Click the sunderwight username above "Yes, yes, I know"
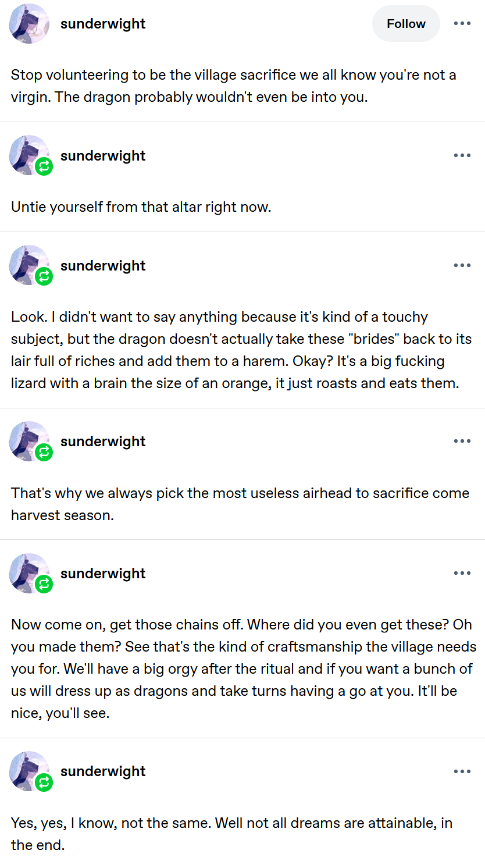Viewport: 485px width, 868px height. tap(103, 771)
